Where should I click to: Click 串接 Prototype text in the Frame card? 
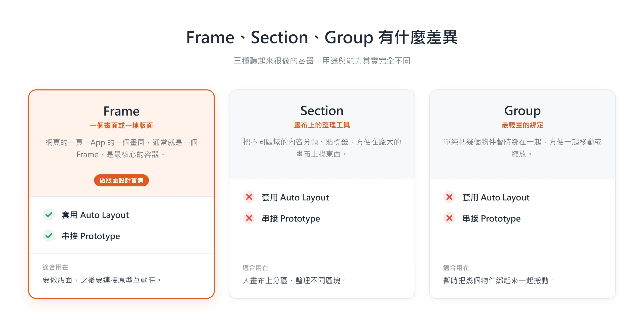click(91, 236)
